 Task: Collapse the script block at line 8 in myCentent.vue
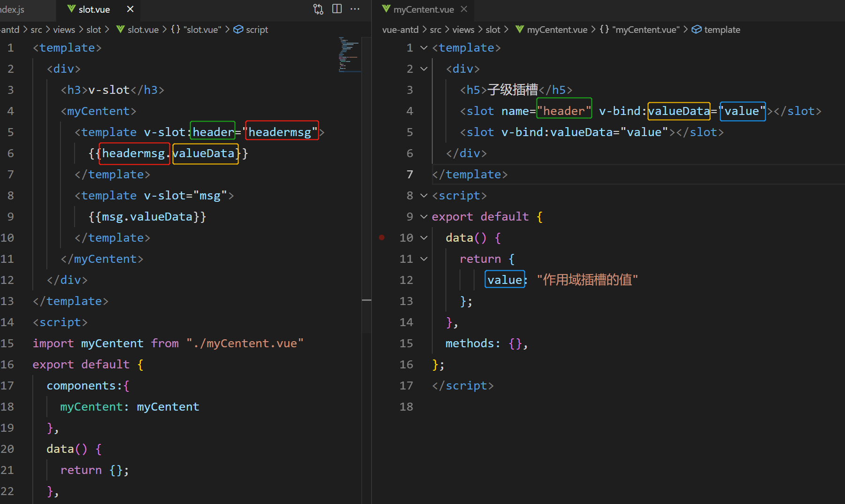click(x=424, y=196)
